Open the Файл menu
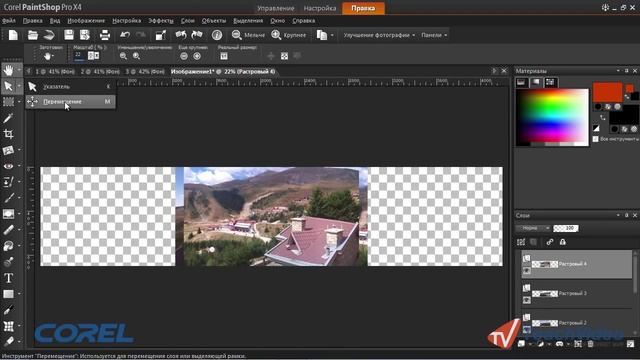640x360 pixels. click(x=9, y=20)
